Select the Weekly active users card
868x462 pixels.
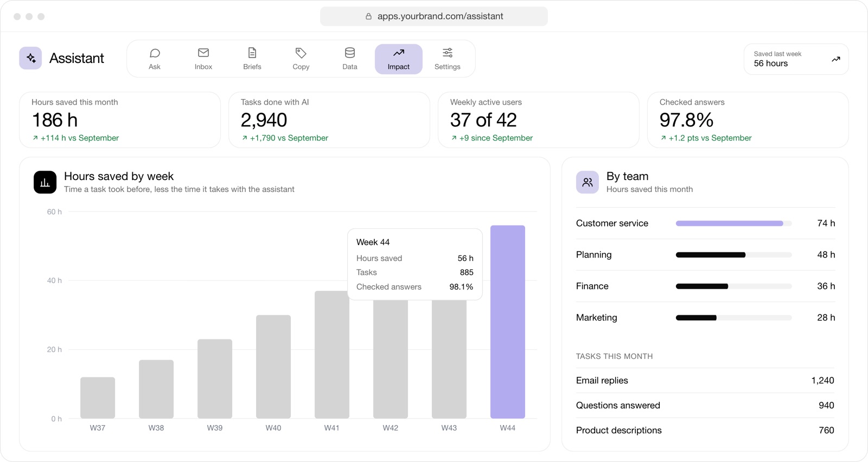(539, 120)
